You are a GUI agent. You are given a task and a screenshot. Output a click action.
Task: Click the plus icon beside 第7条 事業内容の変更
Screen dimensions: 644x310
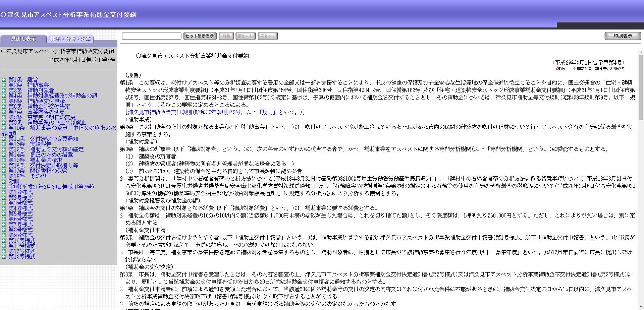click(4, 112)
